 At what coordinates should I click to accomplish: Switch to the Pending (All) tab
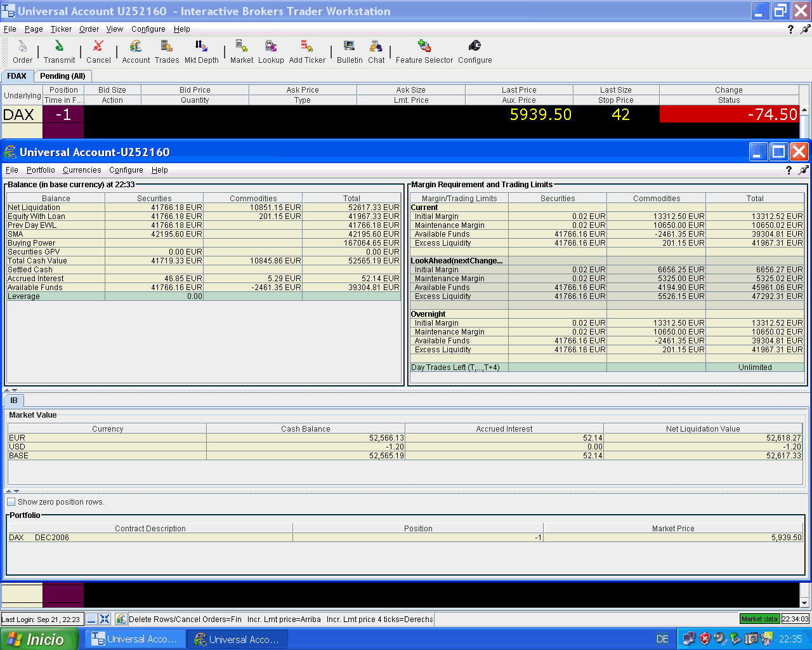click(62, 76)
